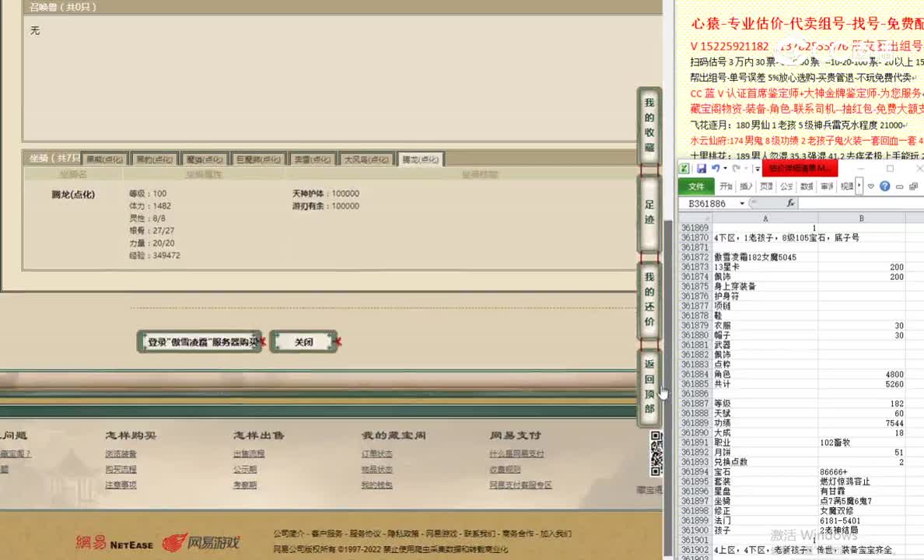
Task: Click the QR code image
Action: pos(656,453)
